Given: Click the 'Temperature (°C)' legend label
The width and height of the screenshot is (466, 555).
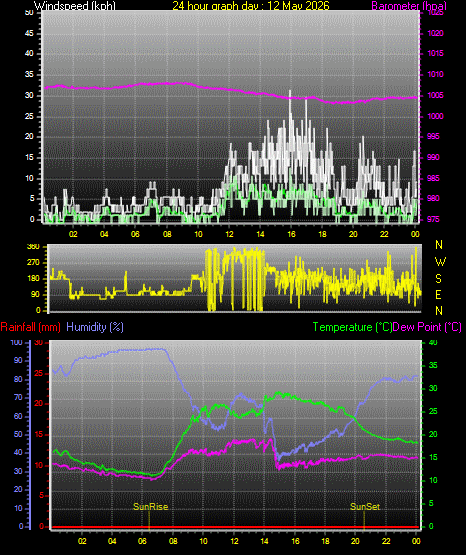Looking at the screenshot, I should tap(352, 327).
